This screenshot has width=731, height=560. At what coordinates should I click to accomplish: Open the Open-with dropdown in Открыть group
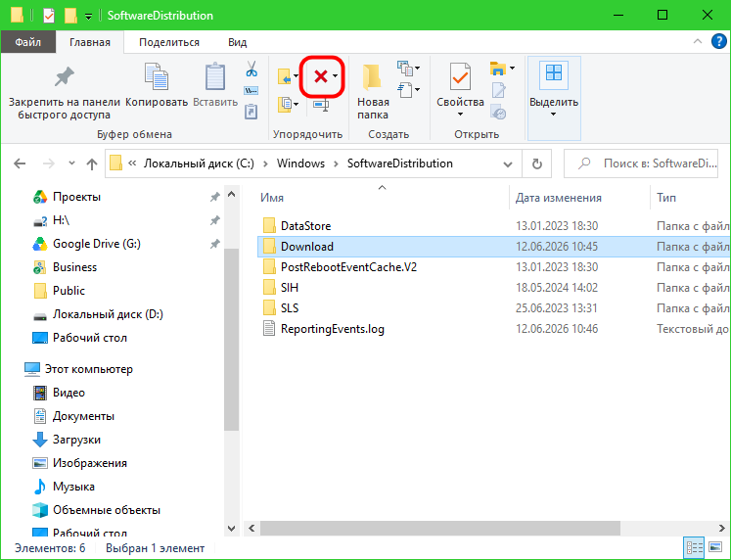pos(512,69)
